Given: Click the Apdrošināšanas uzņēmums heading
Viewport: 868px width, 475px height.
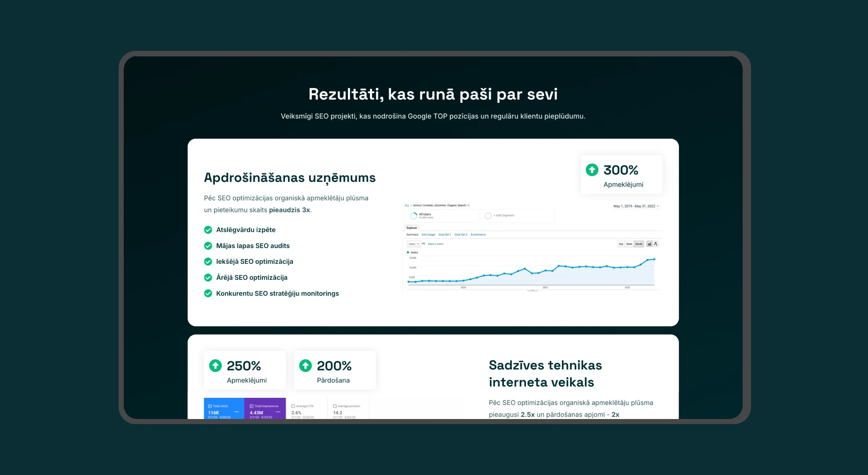Looking at the screenshot, I should point(290,178).
